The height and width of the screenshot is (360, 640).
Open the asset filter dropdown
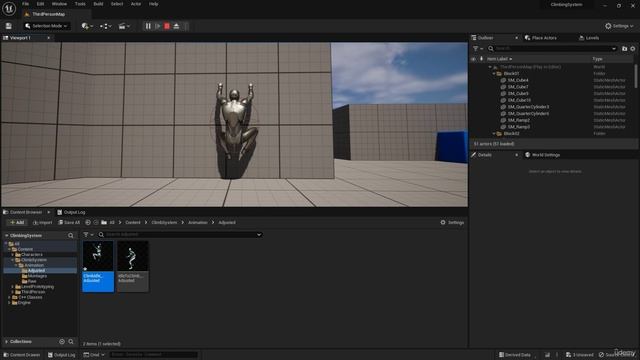tap(88, 235)
